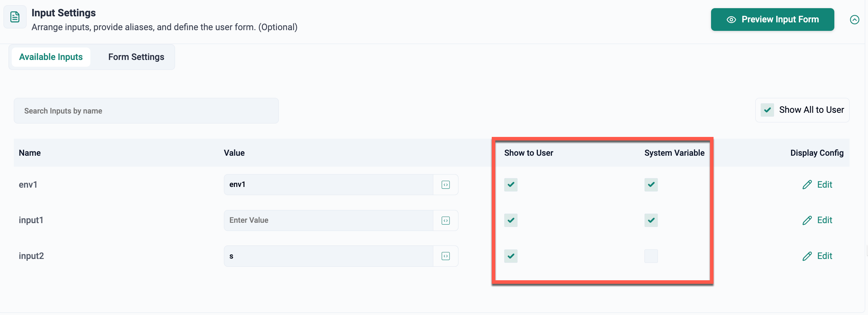Click the Search Inputs by name field

[x=146, y=111]
